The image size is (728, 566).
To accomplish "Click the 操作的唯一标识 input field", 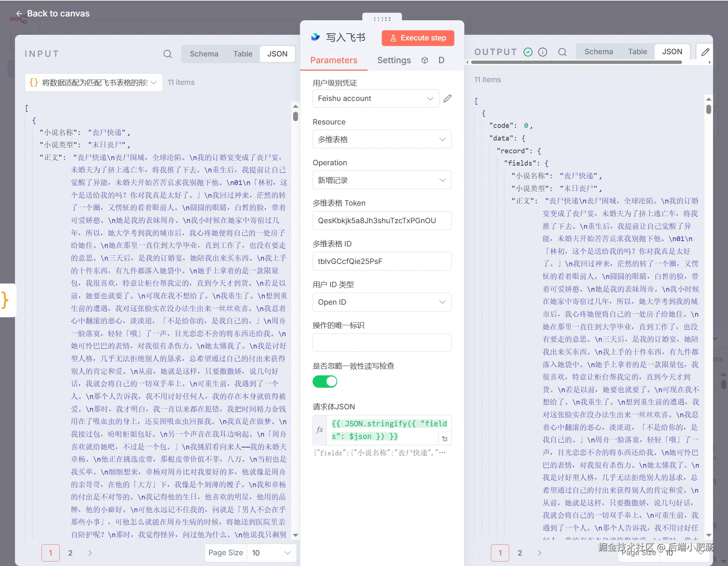I will (381, 342).
